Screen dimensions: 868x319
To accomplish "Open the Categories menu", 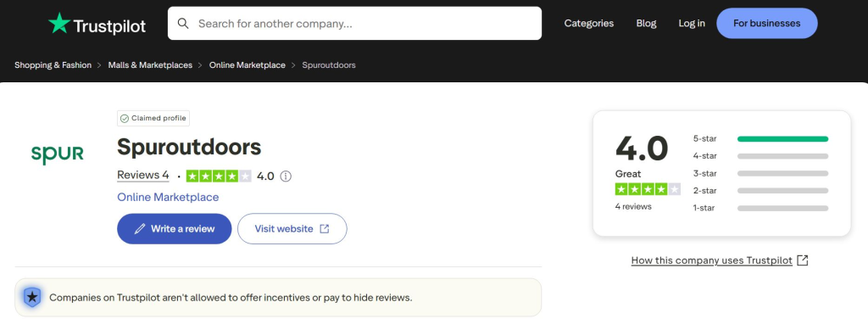I will click(589, 23).
